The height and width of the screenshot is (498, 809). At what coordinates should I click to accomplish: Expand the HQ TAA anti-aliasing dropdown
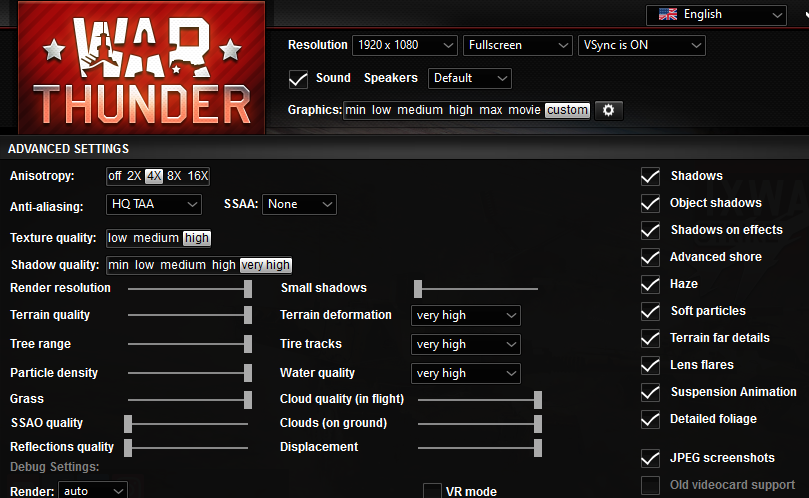(154, 204)
